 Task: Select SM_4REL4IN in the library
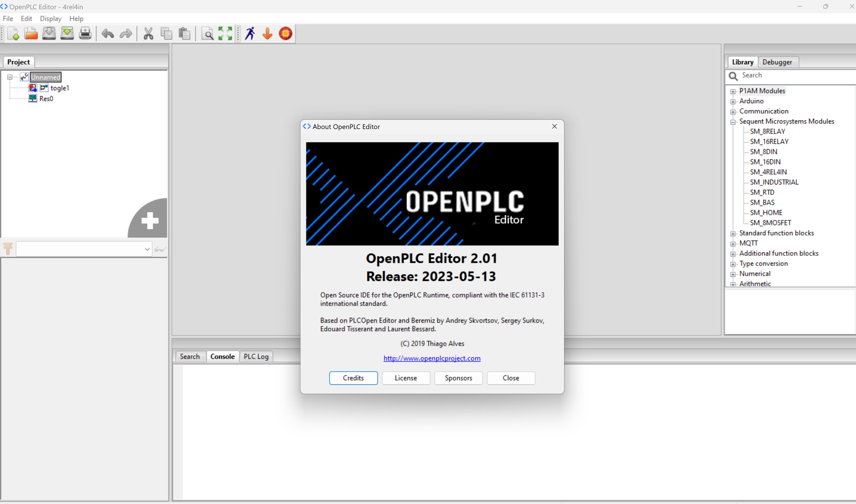coord(768,172)
